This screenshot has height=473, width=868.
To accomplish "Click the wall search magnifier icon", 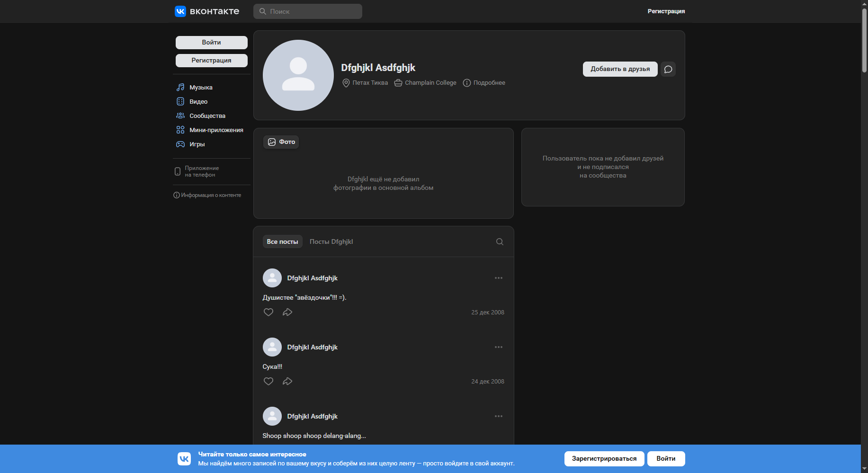I will [x=500, y=242].
